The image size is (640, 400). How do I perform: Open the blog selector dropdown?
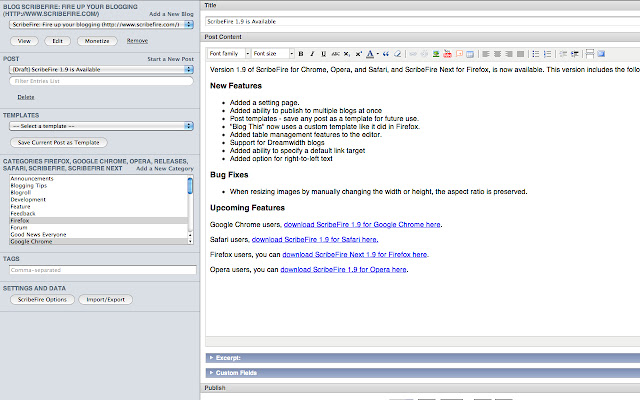pyautogui.click(x=101, y=24)
